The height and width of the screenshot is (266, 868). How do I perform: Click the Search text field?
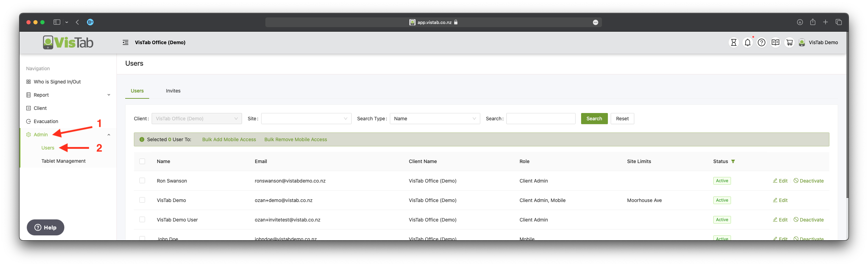541,119
